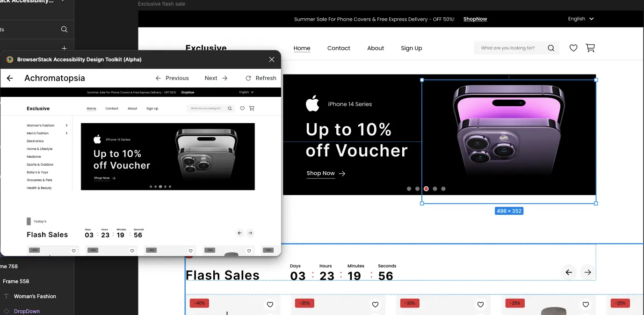This screenshot has height=315, width=644.
Task: Go back using the arrow beside Achromatopsia
Action: tap(10, 78)
